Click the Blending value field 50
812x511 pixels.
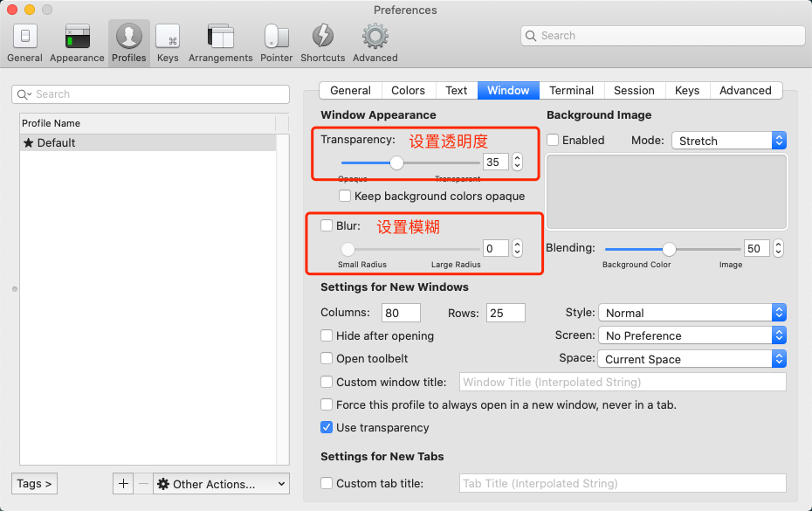click(757, 248)
